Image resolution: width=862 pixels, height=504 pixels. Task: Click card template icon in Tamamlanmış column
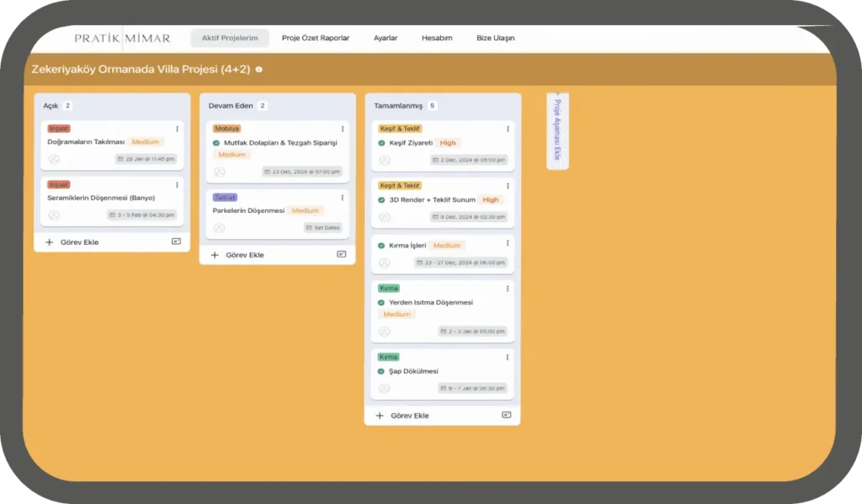coord(506,415)
